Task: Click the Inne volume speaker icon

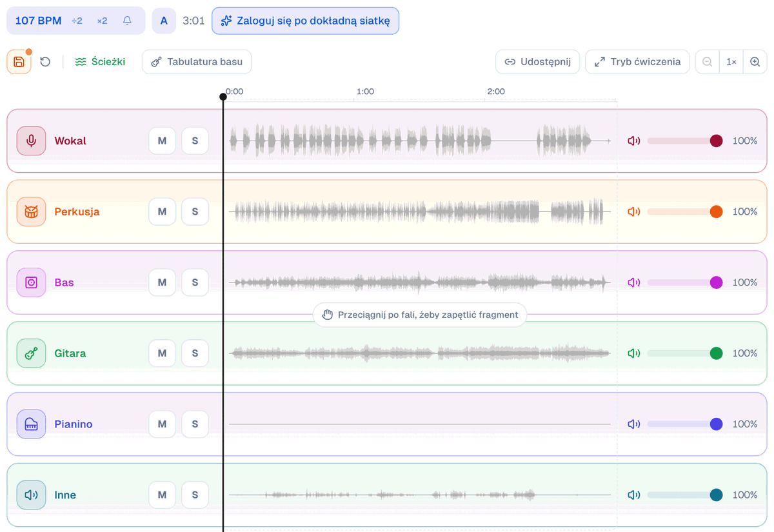Action: click(634, 495)
